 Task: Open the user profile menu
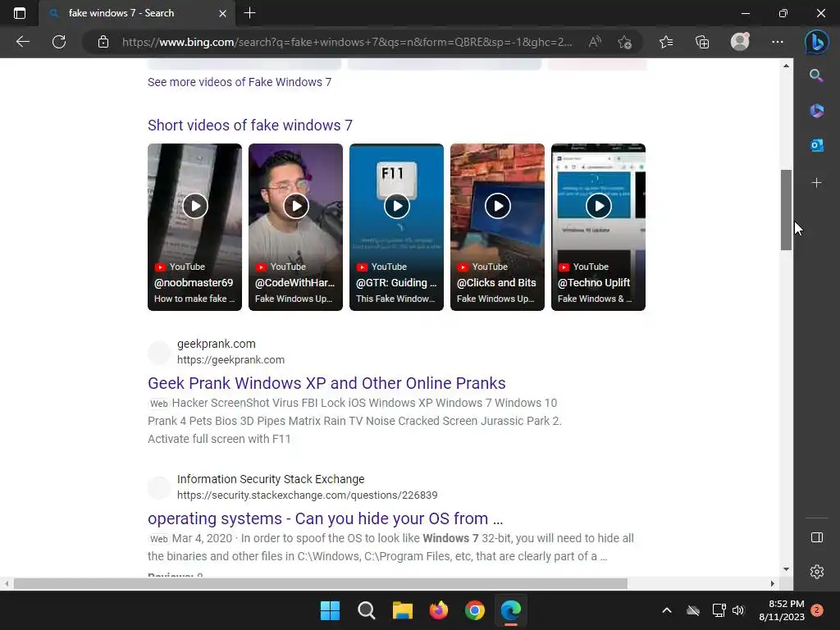point(740,42)
